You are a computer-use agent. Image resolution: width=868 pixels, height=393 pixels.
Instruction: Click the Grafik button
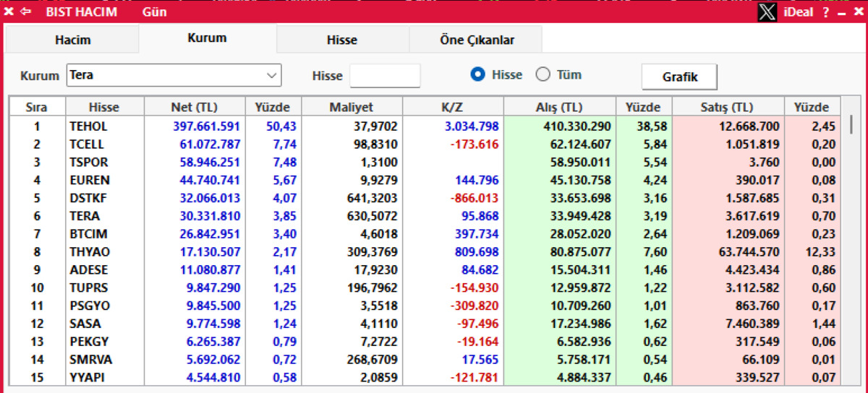pyautogui.click(x=680, y=77)
